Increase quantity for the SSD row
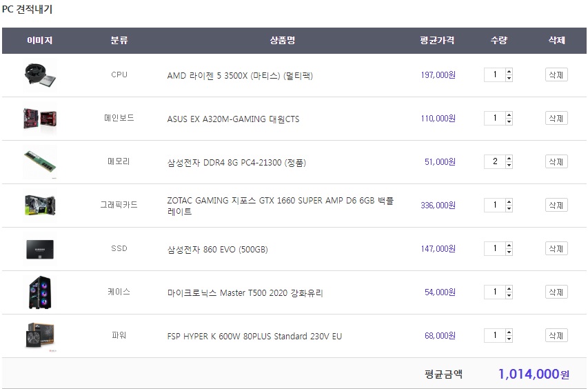This screenshot has width=588, height=389. [509, 246]
